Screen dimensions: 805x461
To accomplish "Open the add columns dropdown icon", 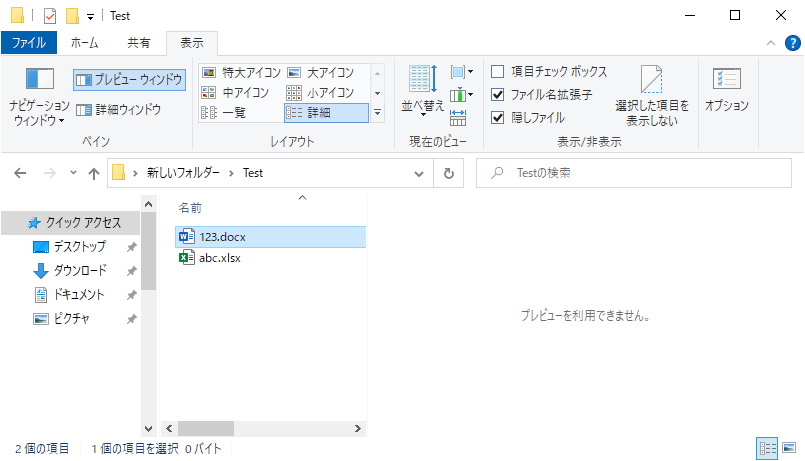I will 462,94.
